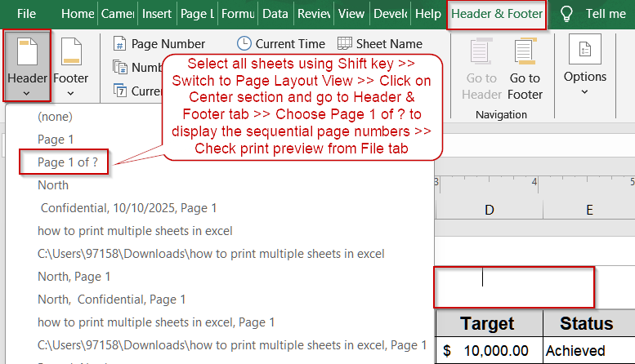Switch to the Formulas tab
The image size is (635, 364).
[x=238, y=14]
